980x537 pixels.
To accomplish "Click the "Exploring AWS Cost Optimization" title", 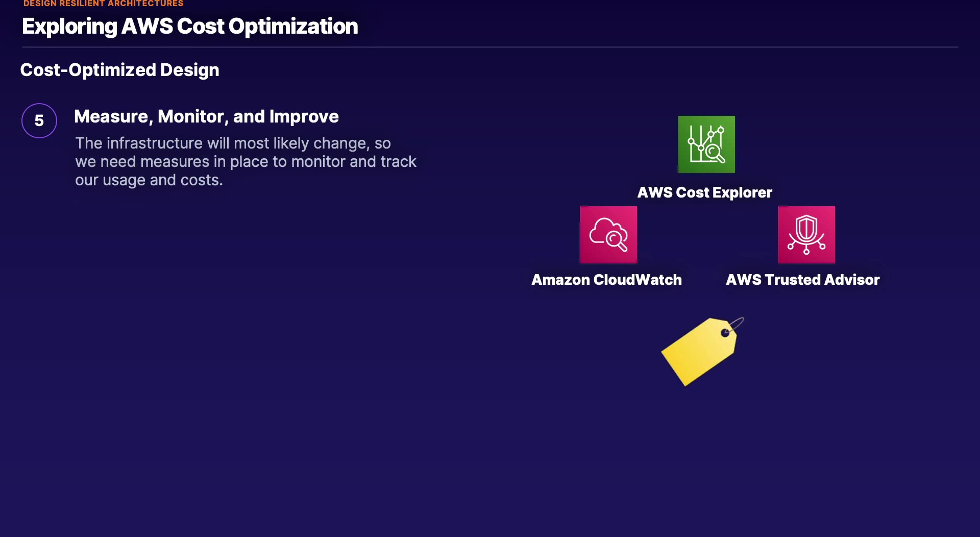I will tap(190, 27).
